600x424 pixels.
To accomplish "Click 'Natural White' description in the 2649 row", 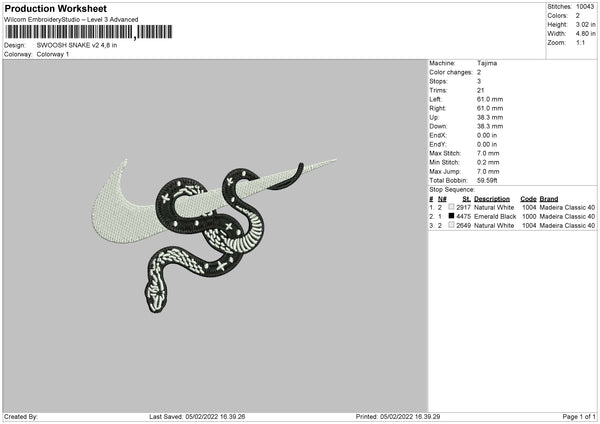I will point(494,225).
